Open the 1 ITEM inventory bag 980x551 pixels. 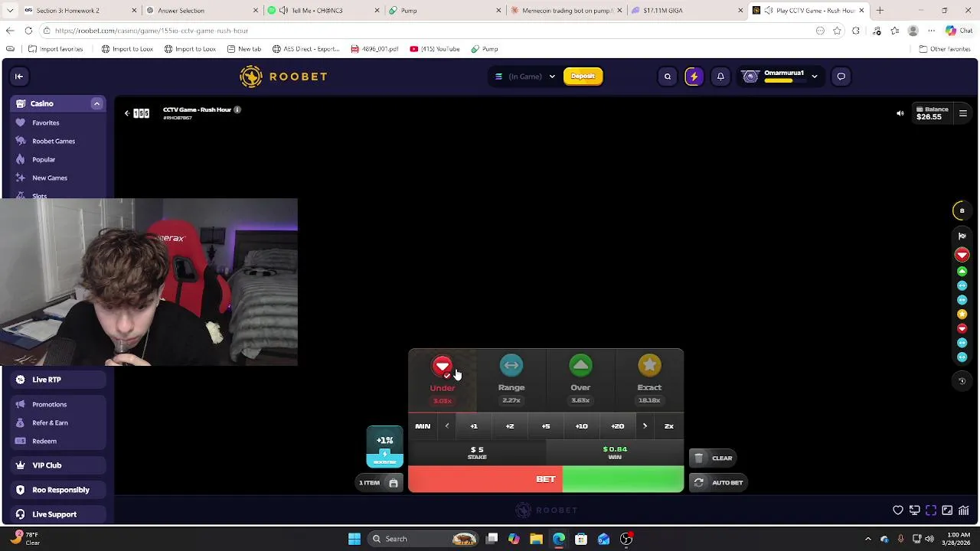point(380,483)
